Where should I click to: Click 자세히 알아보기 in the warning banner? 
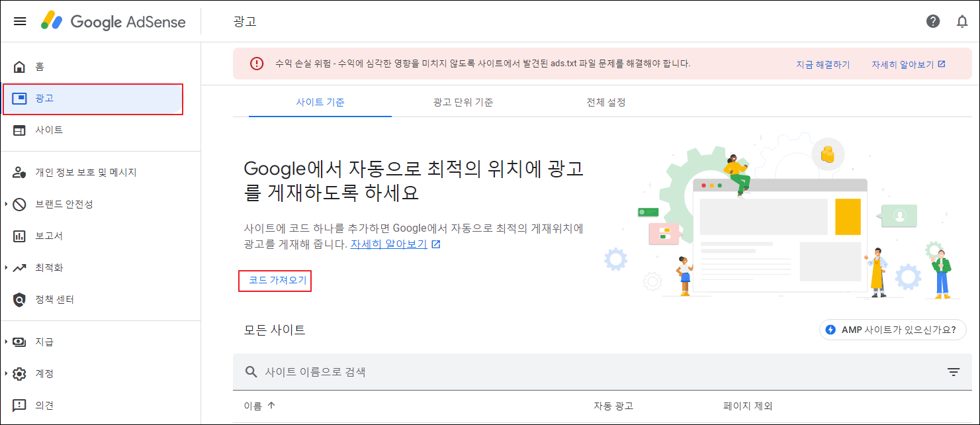[x=903, y=64]
